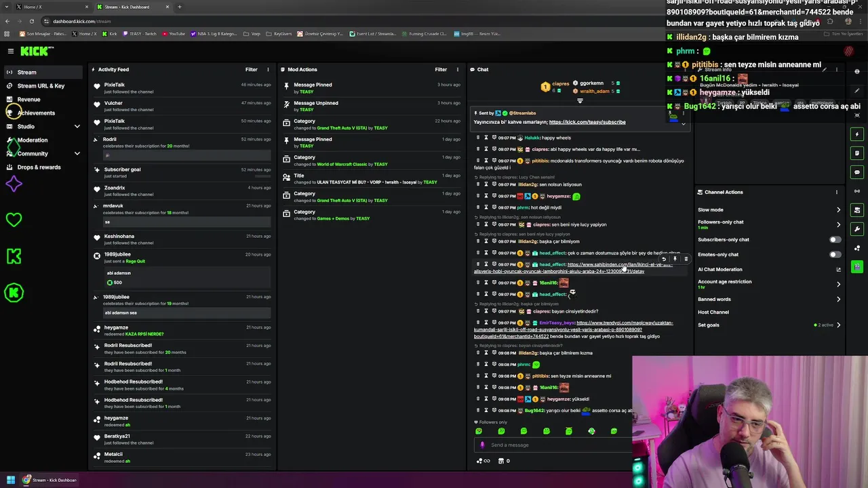Expand Slow mode settings
868x488 pixels.
click(x=838, y=209)
